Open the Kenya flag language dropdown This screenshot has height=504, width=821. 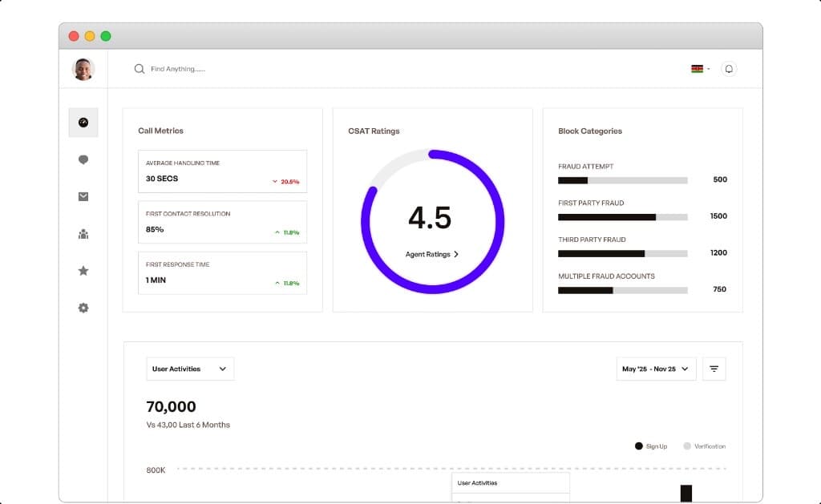(700, 69)
